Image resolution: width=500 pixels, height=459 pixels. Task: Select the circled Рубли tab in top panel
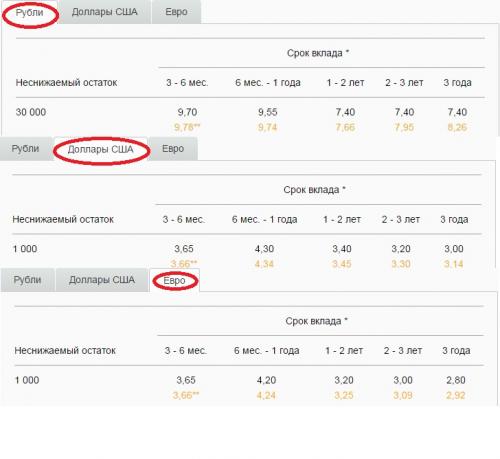point(30,12)
